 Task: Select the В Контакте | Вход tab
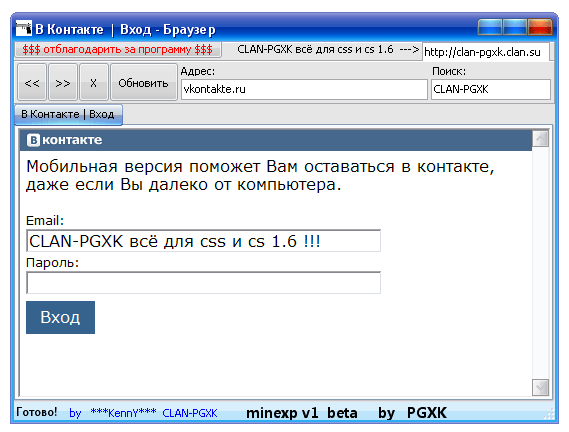coord(68,114)
